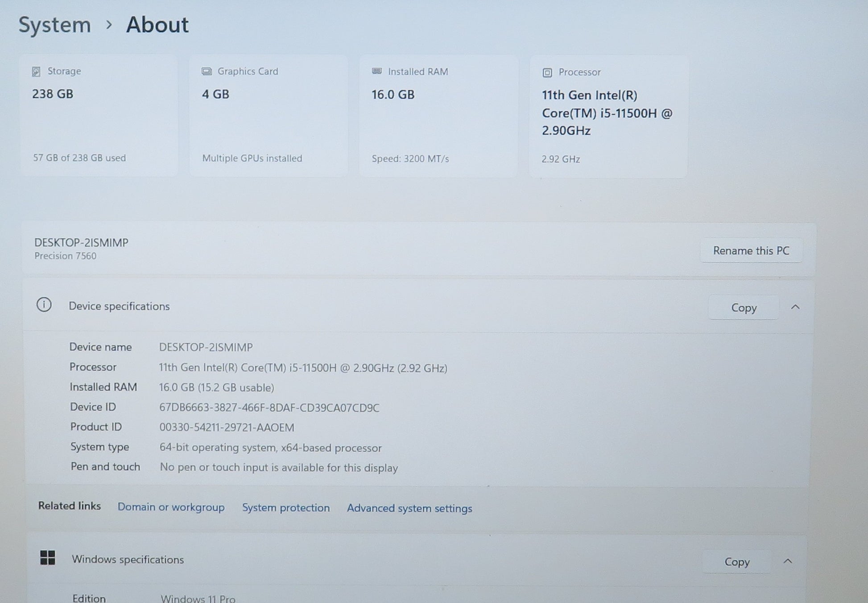
Task: Click the breadcrumb chevron after System
Action: tap(109, 25)
